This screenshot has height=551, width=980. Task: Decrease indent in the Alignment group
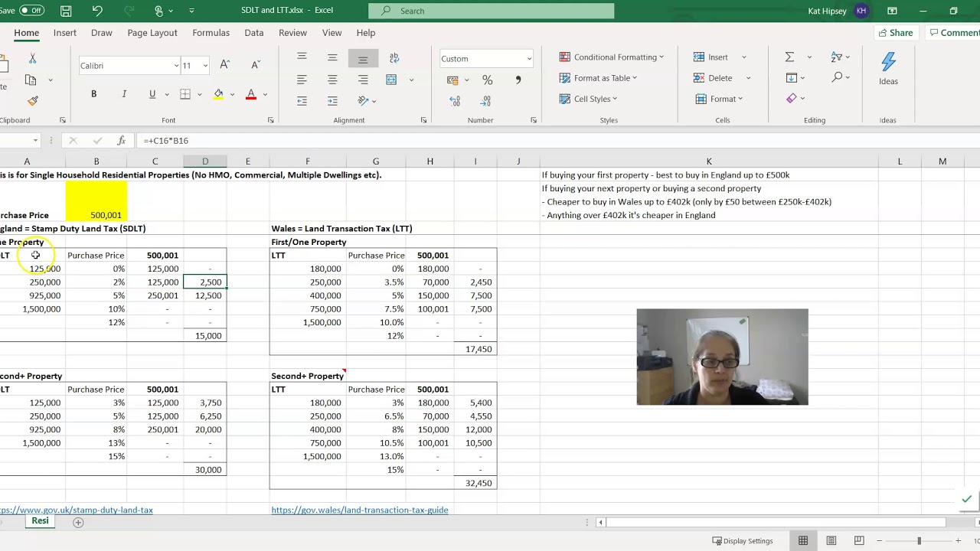[x=302, y=100]
